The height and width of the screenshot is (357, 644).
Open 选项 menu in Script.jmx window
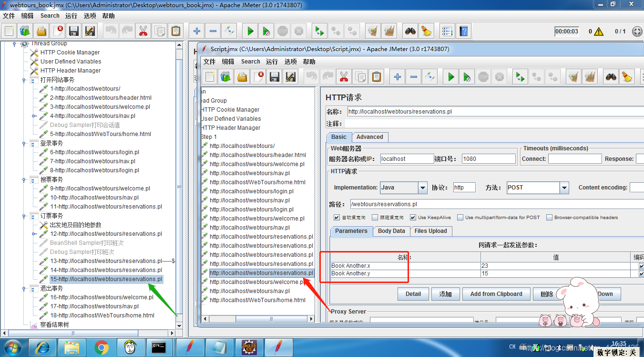291,62
